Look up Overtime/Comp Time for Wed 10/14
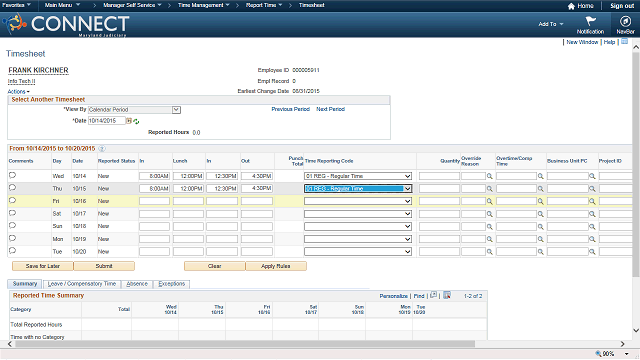This screenshot has width=640, height=360. coord(540,176)
